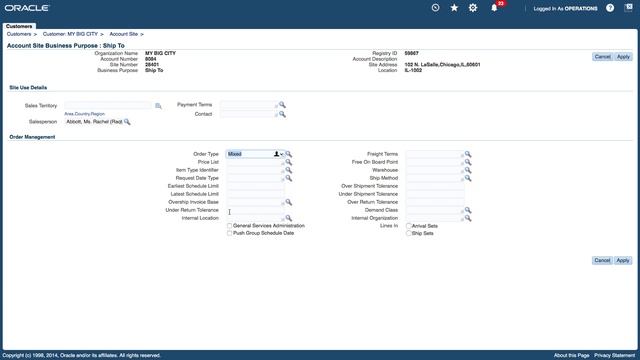
Task: Click the Warehouse input field
Action: click(x=435, y=170)
